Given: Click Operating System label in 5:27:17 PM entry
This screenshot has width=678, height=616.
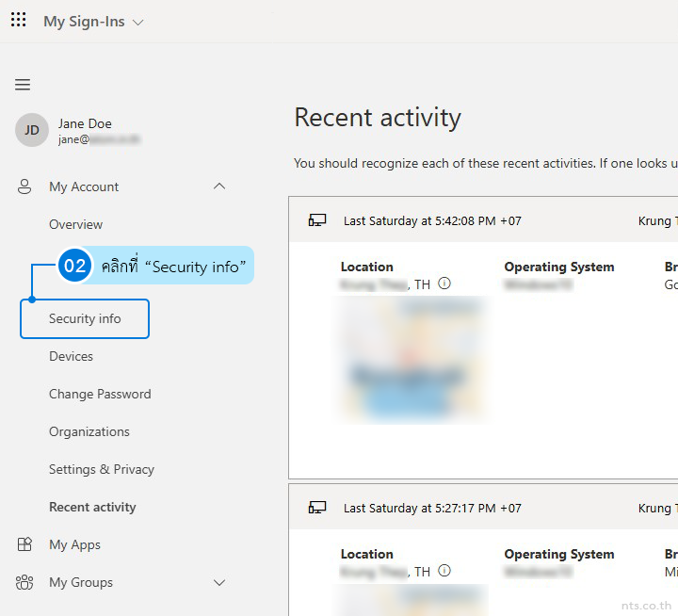Looking at the screenshot, I should [x=559, y=554].
